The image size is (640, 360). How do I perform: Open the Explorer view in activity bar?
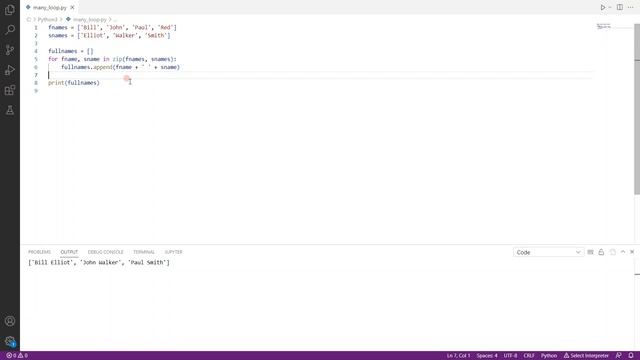(10, 10)
